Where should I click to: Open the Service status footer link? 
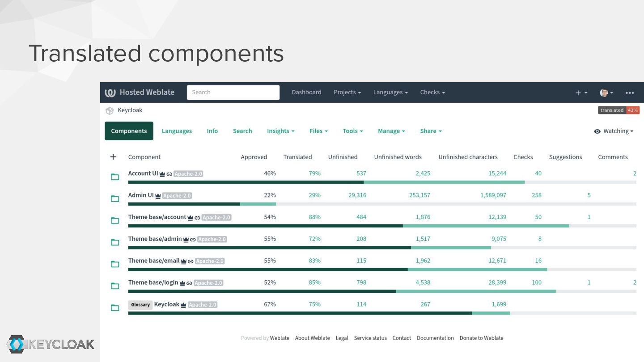[370, 338]
